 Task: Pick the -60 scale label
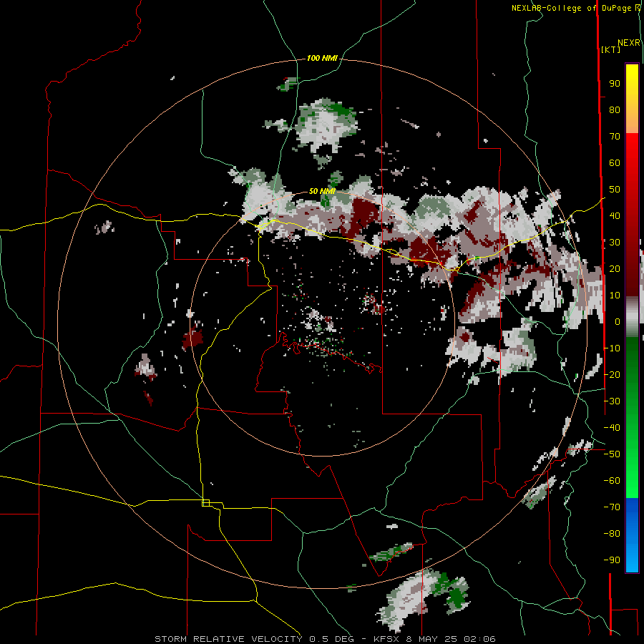click(612, 481)
